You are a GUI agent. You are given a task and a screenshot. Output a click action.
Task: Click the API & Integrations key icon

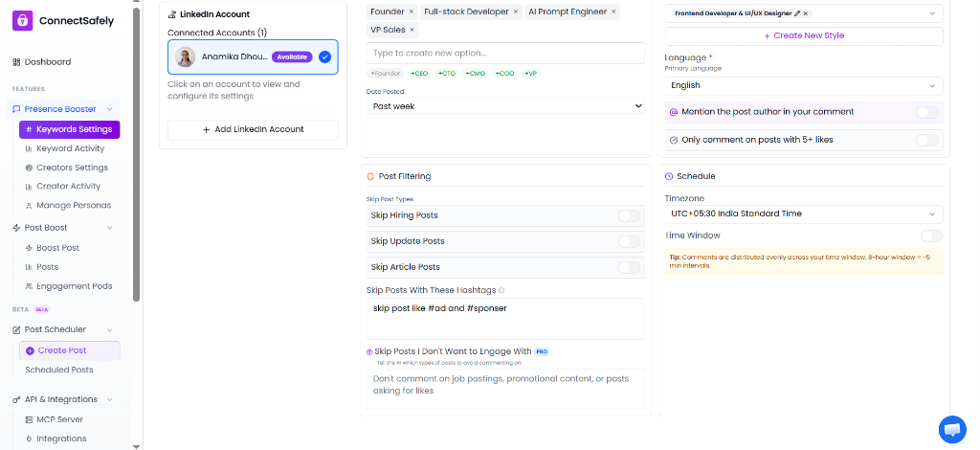click(x=16, y=399)
